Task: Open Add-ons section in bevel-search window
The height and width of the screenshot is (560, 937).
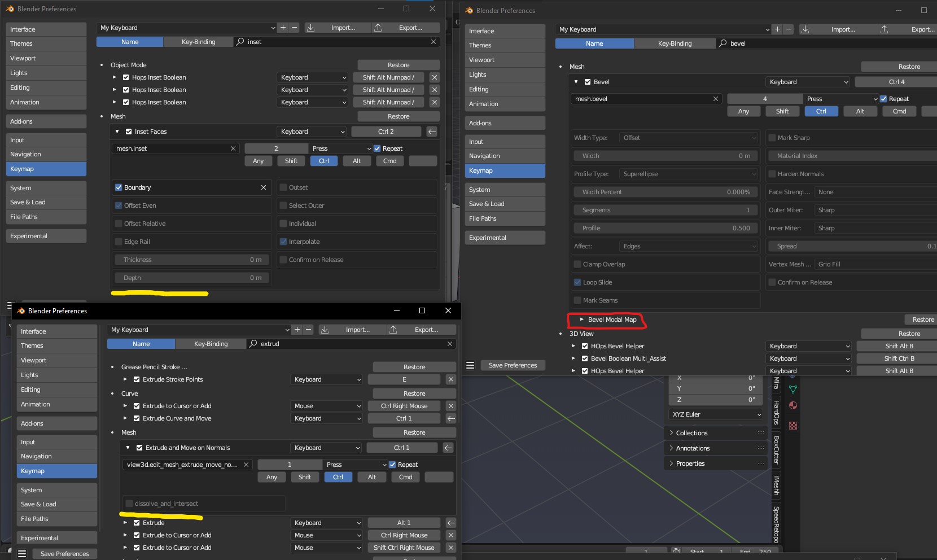Action: point(505,123)
